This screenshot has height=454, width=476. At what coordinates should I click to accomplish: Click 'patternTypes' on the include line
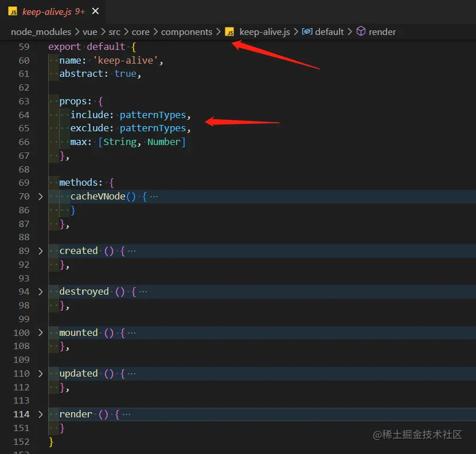153,115
